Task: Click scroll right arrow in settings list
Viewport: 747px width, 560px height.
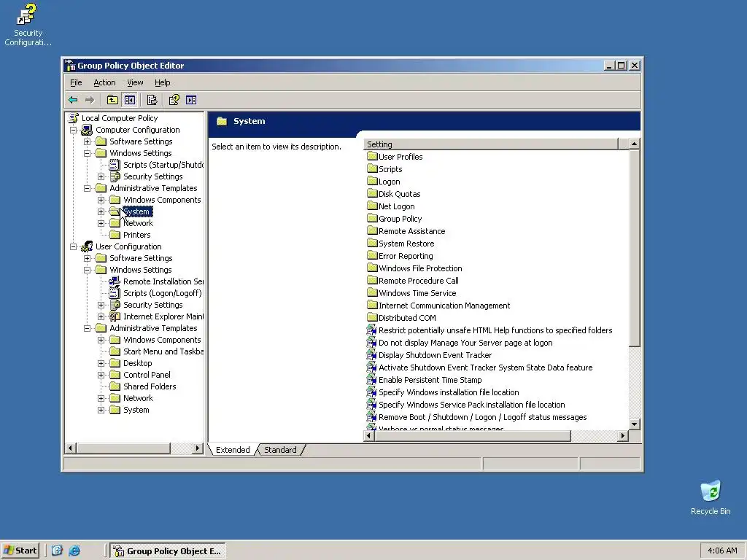Action: pyautogui.click(x=623, y=436)
